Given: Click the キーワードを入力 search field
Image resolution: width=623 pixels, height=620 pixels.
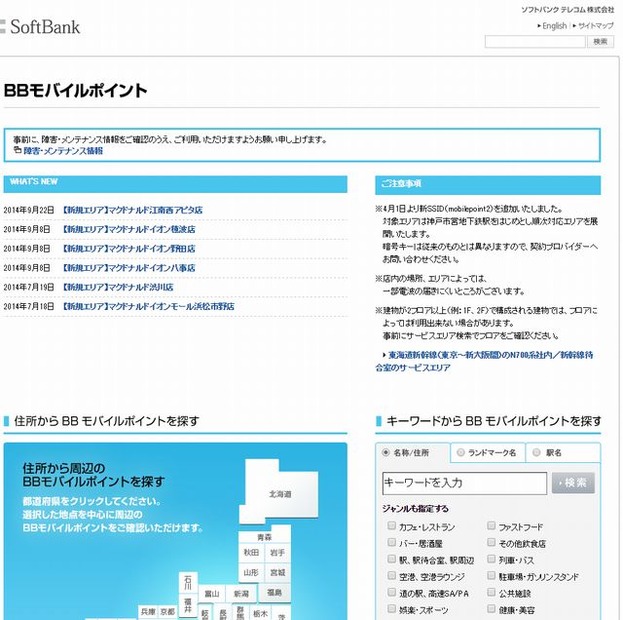Looking at the screenshot, I should click(464, 483).
